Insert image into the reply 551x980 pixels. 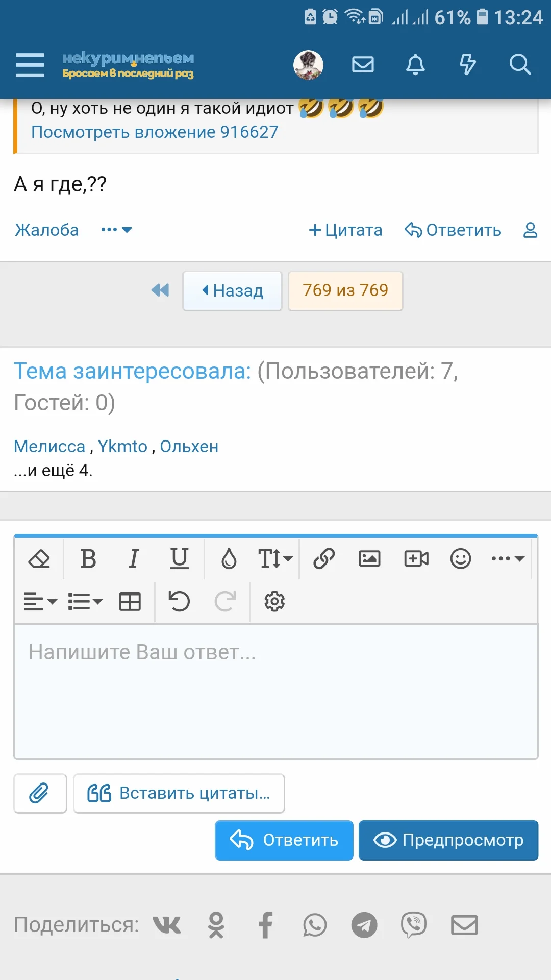click(x=369, y=558)
